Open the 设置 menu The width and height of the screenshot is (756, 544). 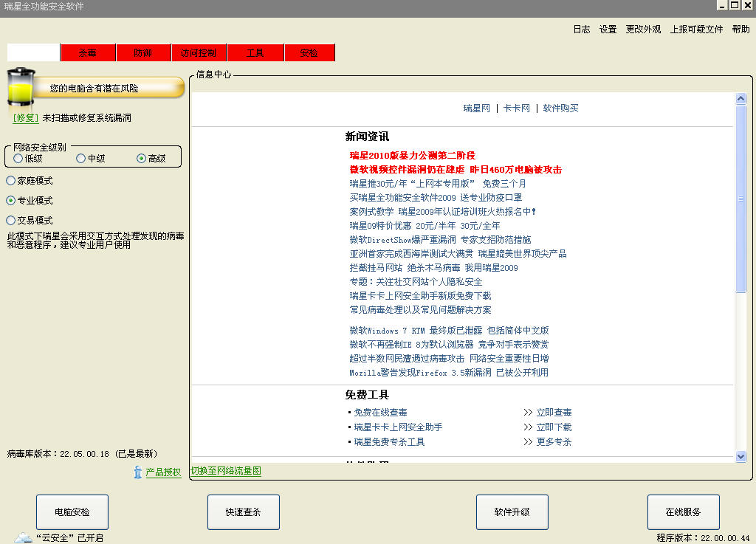(608, 30)
